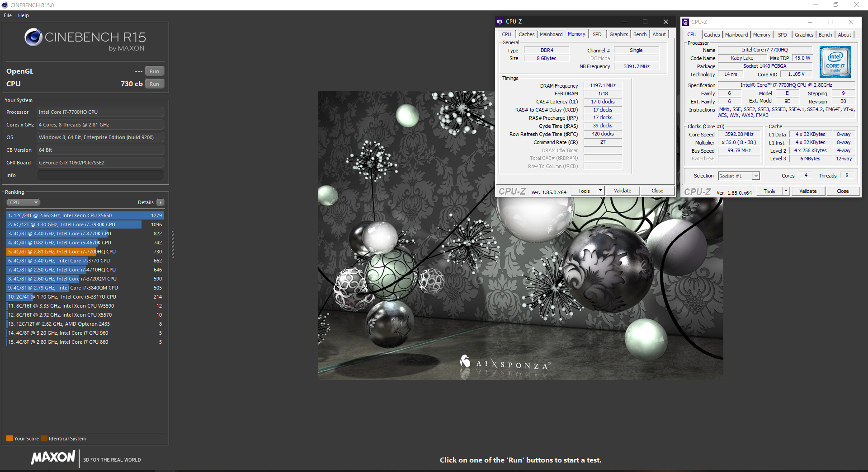Screen dimensions: 868x472
Task: Click Tools button in Memory CPU-Z window
Action: tap(584, 191)
